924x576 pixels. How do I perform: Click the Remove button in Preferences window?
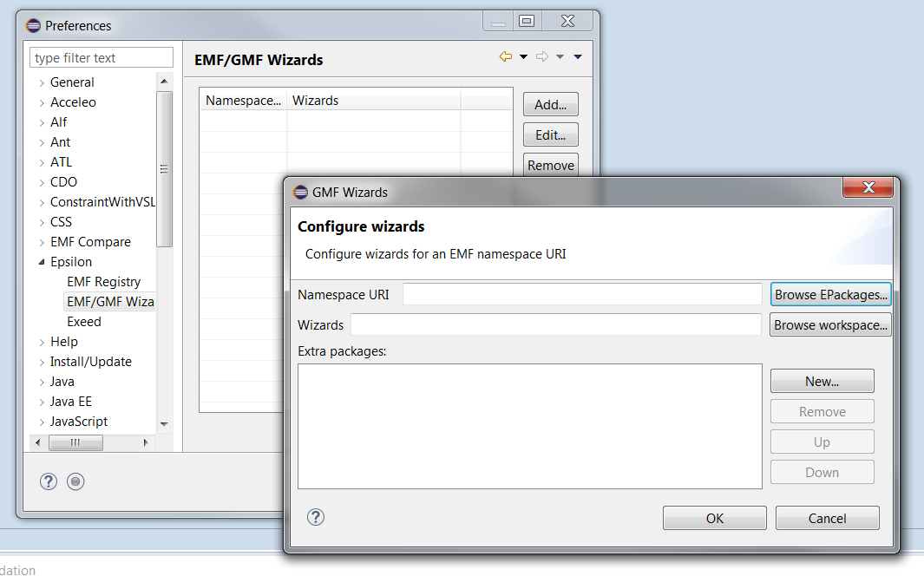[x=550, y=165]
